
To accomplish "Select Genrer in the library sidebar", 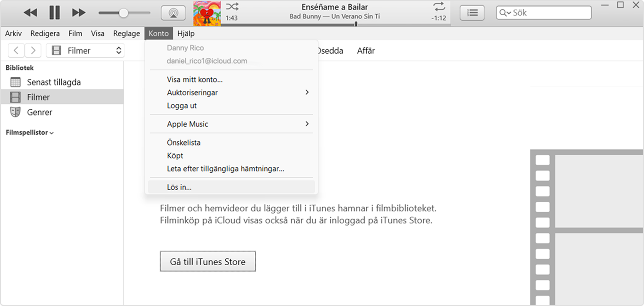I will click(40, 112).
